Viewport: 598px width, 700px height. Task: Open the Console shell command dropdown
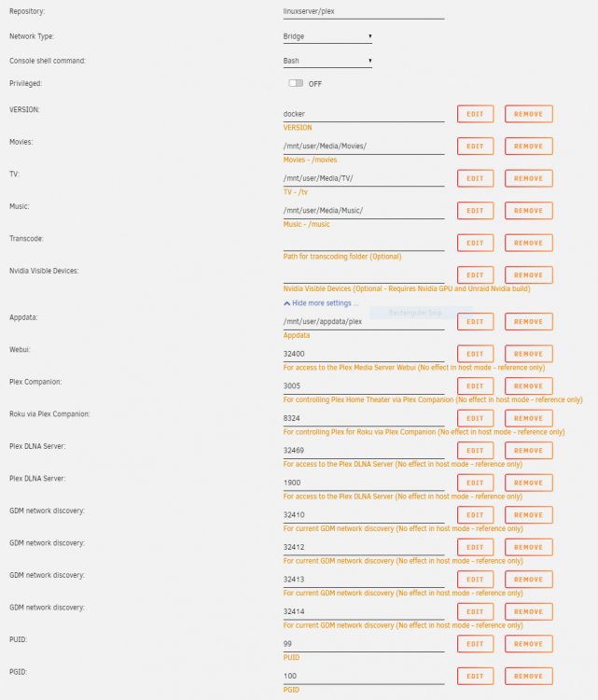point(327,61)
